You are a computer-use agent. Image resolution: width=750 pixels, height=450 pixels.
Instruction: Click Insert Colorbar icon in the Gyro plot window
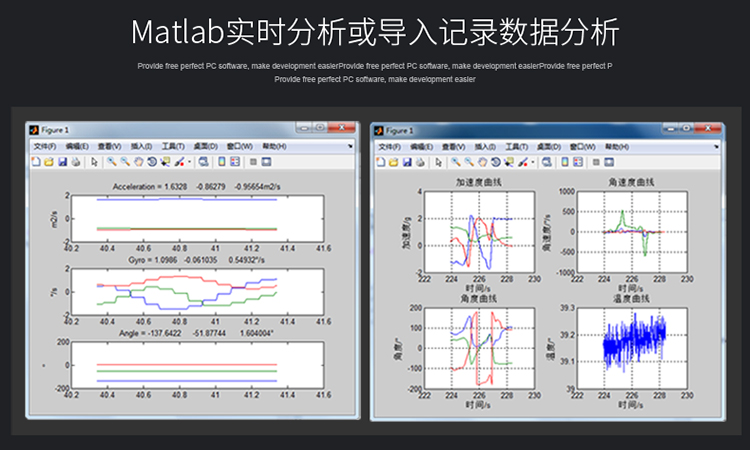point(222,160)
